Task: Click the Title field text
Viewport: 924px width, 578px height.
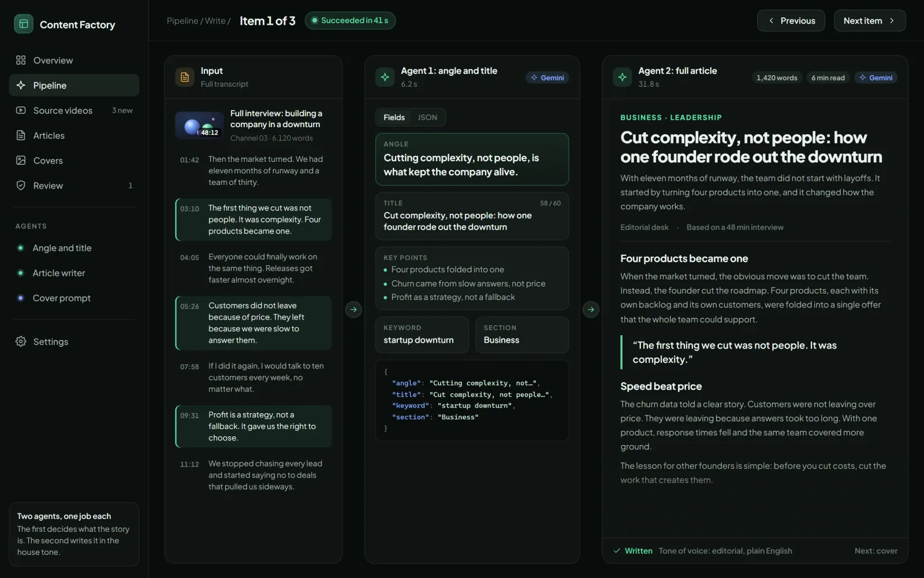Action: (457, 221)
